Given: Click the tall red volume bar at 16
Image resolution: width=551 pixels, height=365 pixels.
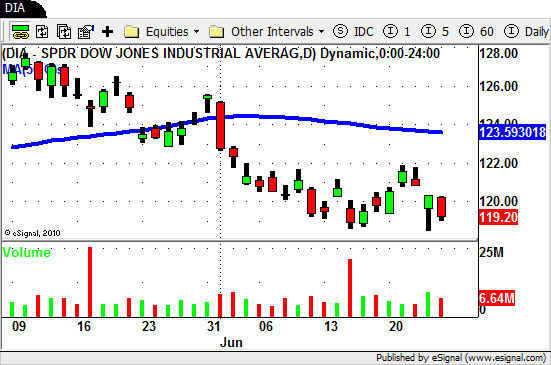Looking at the screenshot, I should tap(90, 282).
